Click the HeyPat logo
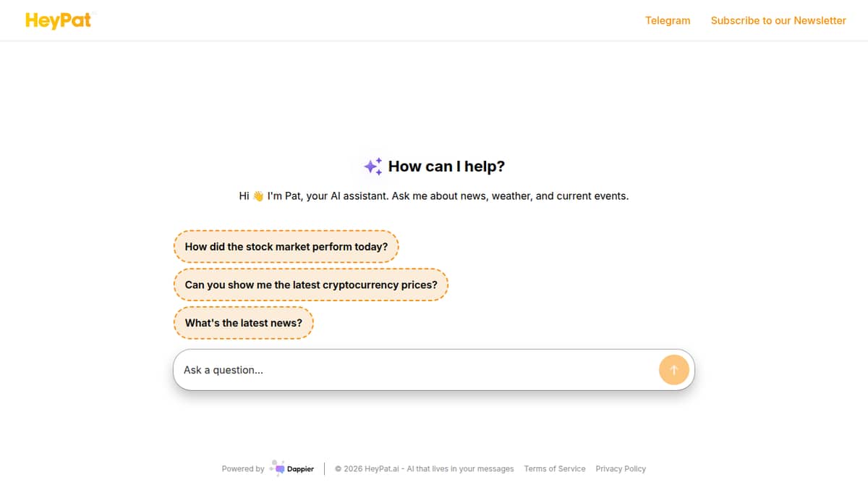The image size is (868, 488). [x=60, y=20]
